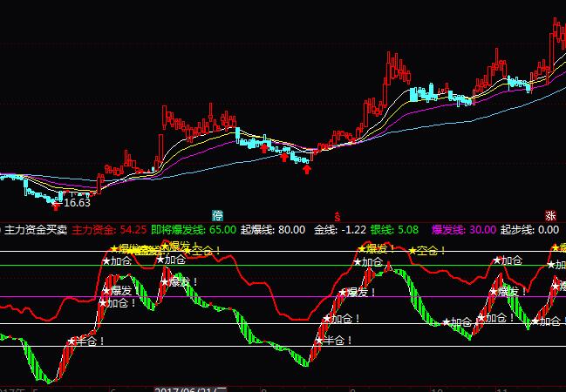Click the red up arrow beside 16.63

coord(57,206)
